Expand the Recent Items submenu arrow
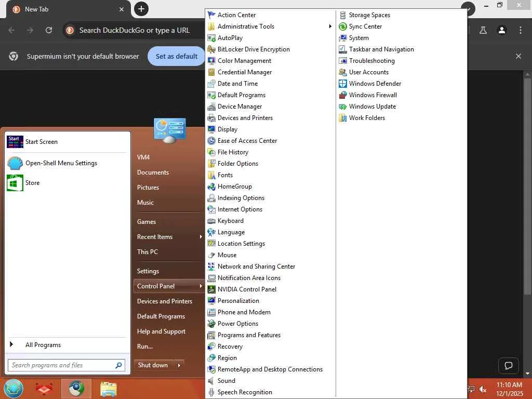Viewport: 532px width, 399px height. pos(201,237)
